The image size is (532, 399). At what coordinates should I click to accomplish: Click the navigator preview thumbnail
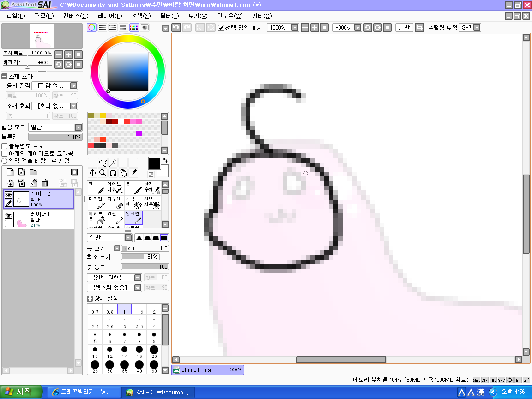(42, 36)
